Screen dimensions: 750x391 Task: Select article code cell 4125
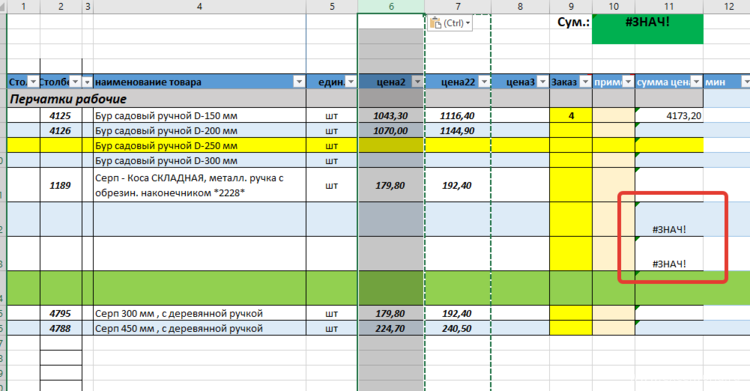(61, 115)
